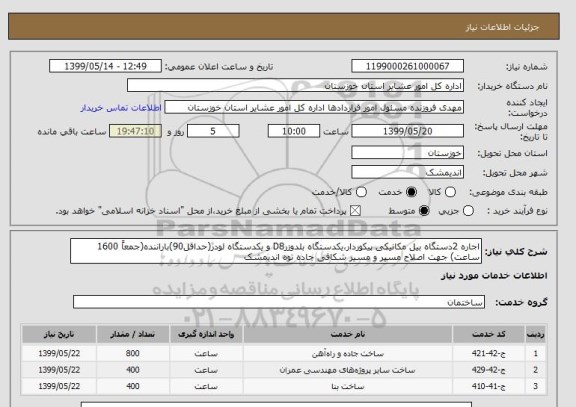
Task: Click the quantity 800 cell
Action: click(x=133, y=353)
